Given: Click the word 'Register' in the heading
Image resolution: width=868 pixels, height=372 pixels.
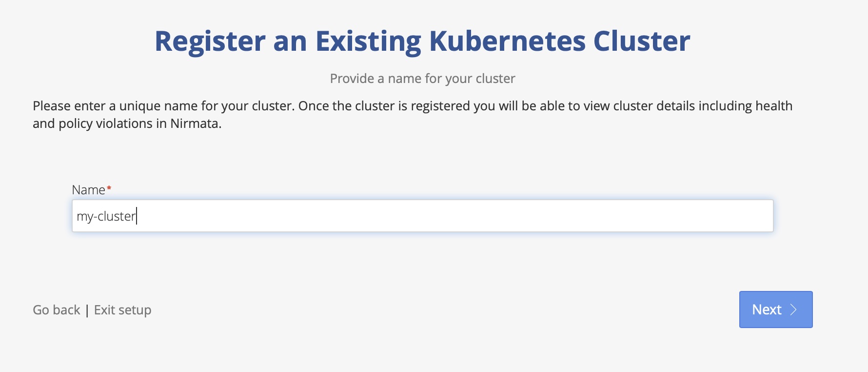Looking at the screenshot, I should pos(210,42).
